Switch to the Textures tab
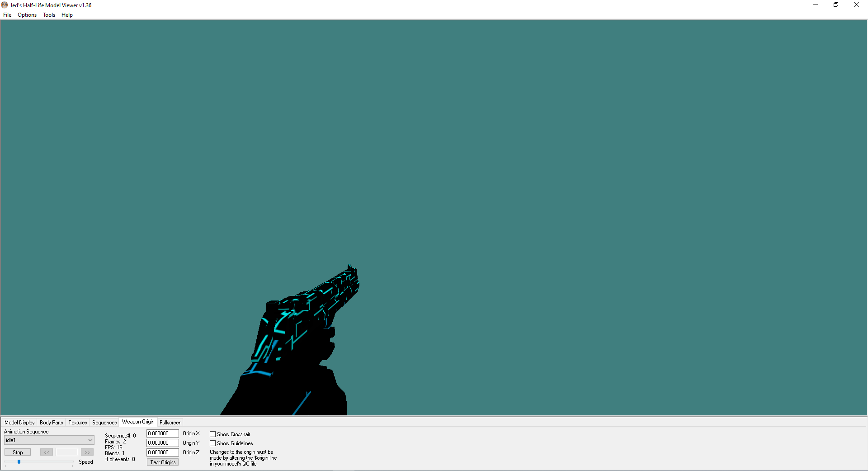This screenshot has height=471, width=868. pyautogui.click(x=78, y=423)
